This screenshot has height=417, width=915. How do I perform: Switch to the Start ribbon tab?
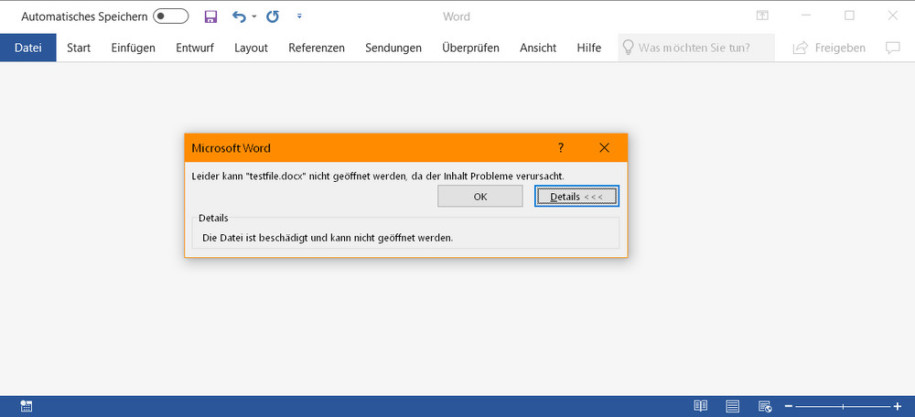[x=78, y=48]
